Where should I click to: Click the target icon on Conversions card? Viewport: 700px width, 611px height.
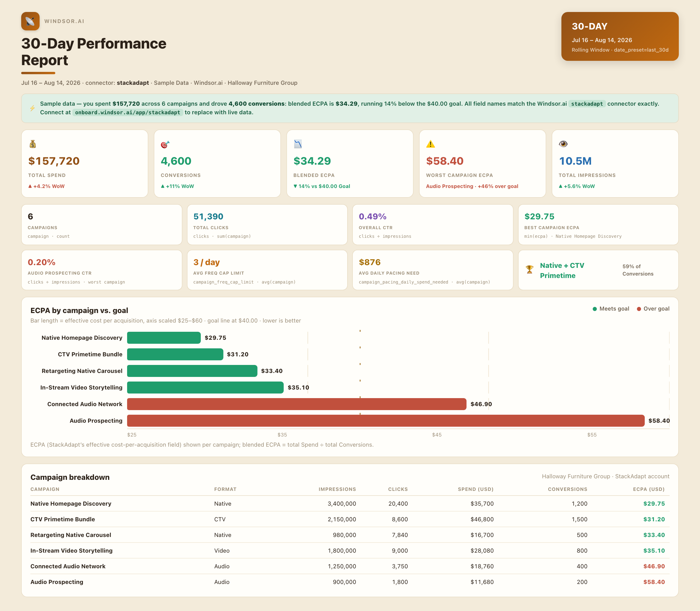[165, 144]
